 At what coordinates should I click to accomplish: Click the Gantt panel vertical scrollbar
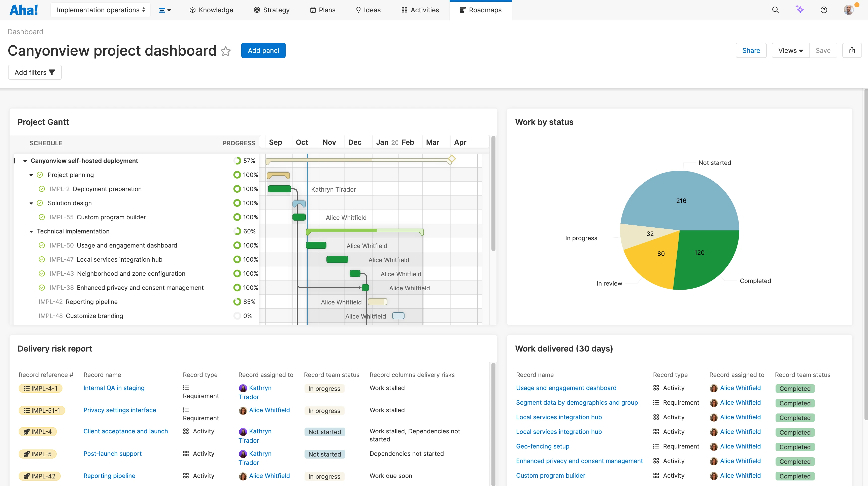(493, 195)
